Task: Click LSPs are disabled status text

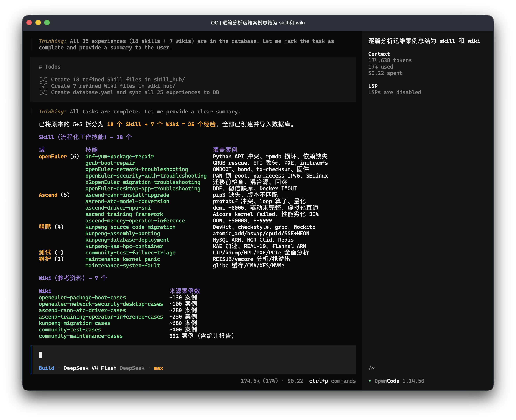Action: point(395,92)
